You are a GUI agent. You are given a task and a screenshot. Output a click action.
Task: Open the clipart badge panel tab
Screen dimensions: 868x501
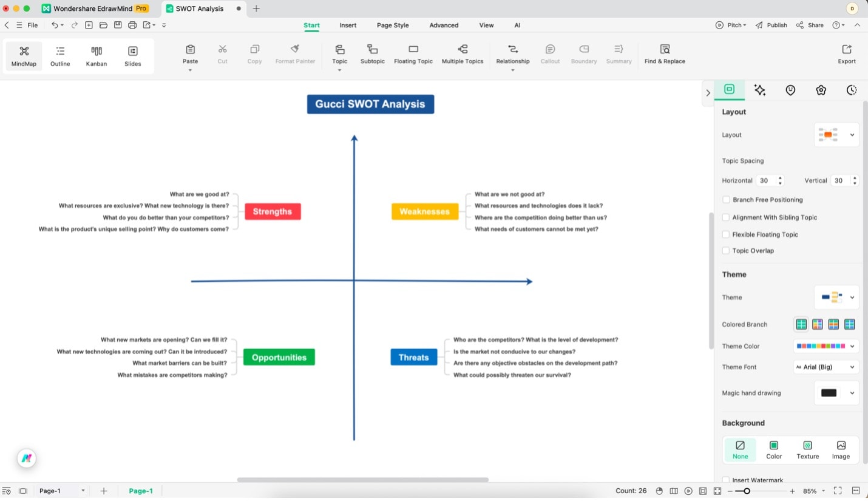click(x=821, y=90)
